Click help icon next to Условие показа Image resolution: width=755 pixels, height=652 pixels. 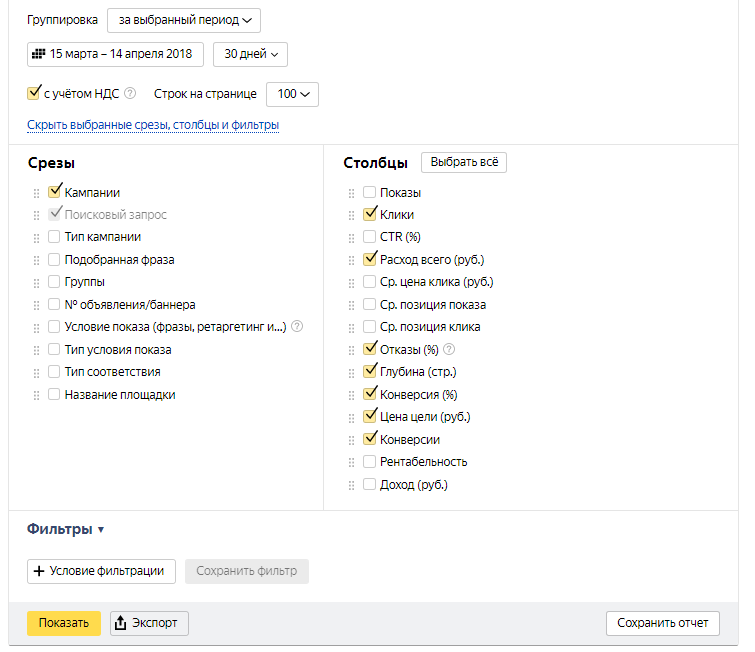point(297,327)
